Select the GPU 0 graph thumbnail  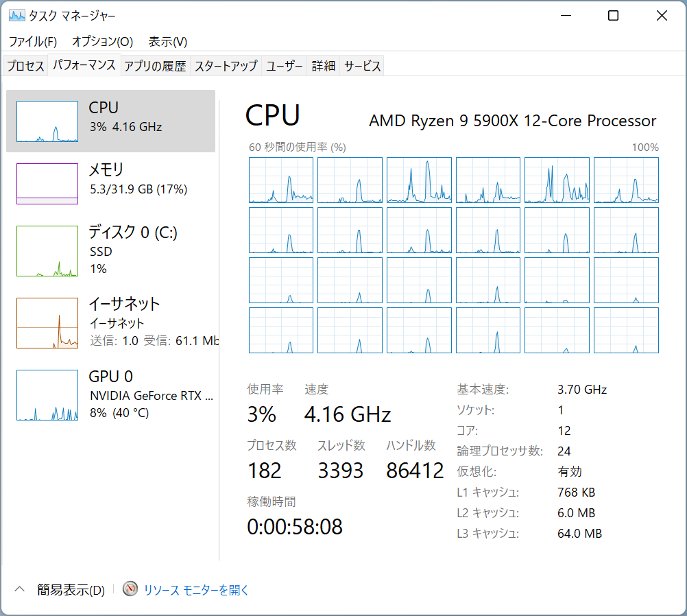click(x=47, y=395)
